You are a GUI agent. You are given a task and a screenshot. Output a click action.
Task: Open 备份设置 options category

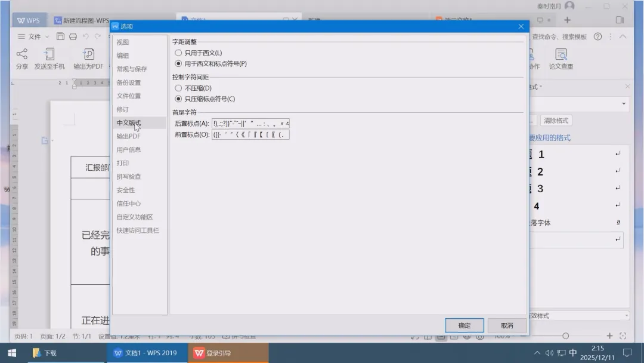139,82
